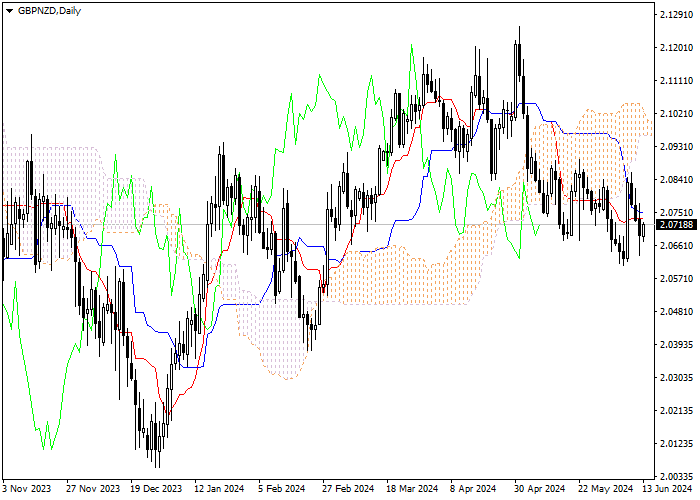Click price axis label 2.03935
Viewport: 700px width, 500px height.
pyautogui.click(x=676, y=345)
